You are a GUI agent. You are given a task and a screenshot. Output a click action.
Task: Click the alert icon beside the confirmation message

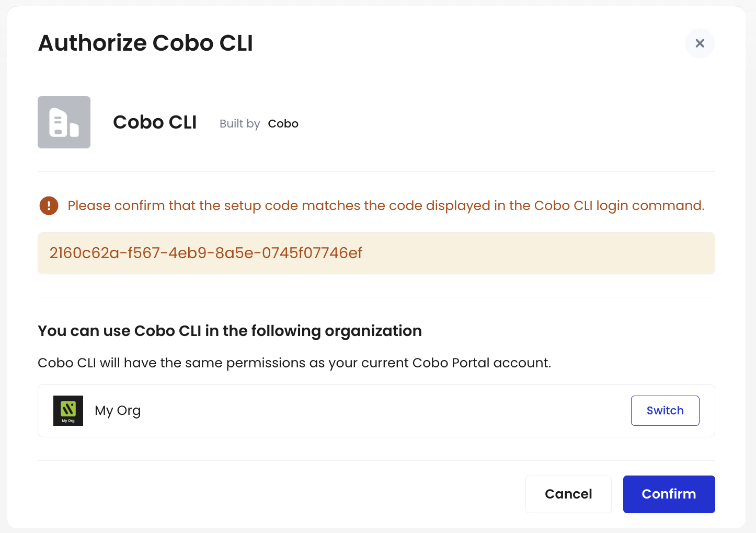(x=48, y=205)
